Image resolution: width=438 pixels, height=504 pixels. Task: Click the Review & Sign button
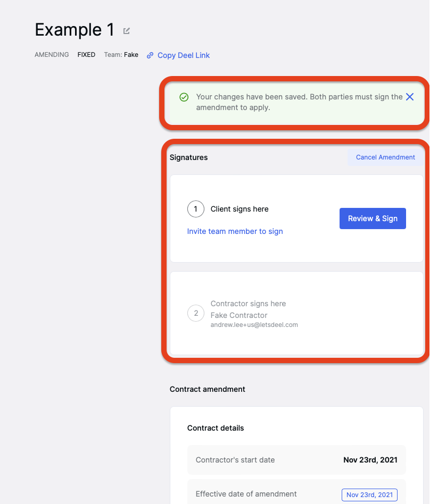373,219
